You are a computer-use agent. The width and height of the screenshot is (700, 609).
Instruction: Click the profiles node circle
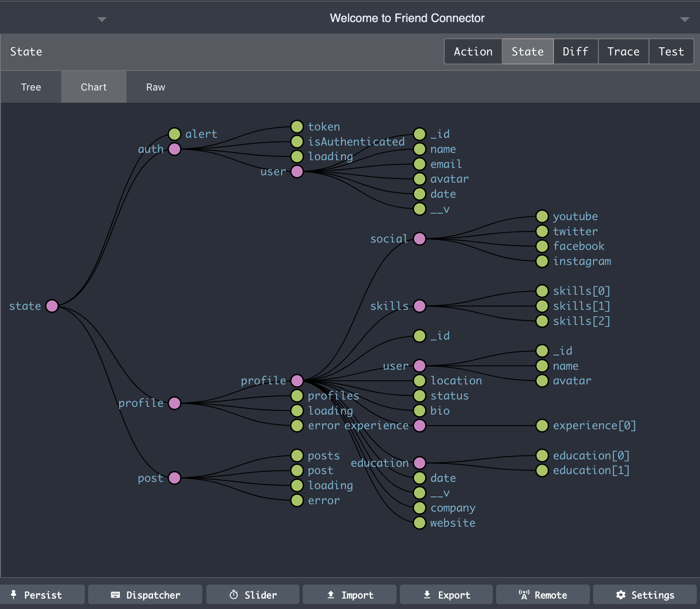point(297,395)
